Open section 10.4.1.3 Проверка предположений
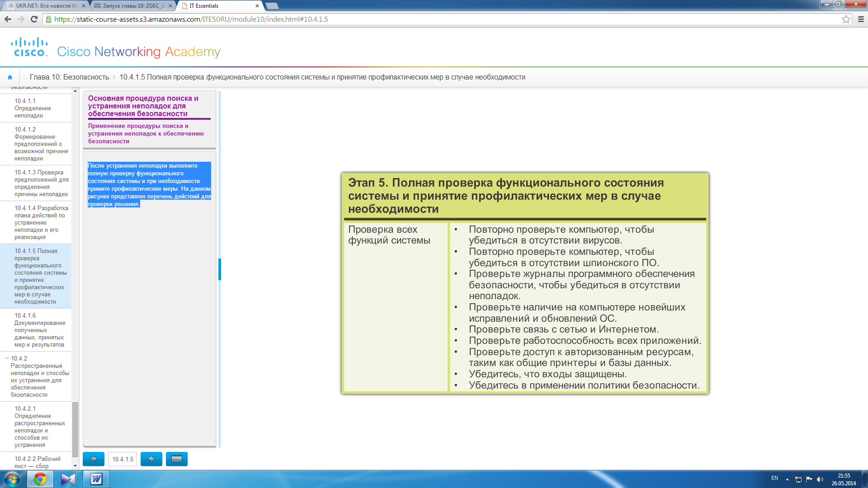This screenshot has width=868, height=488. [x=36, y=183]
